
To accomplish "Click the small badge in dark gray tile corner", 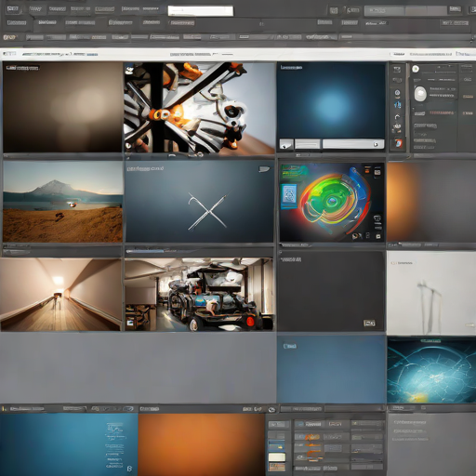I will [x=369, y=324].
